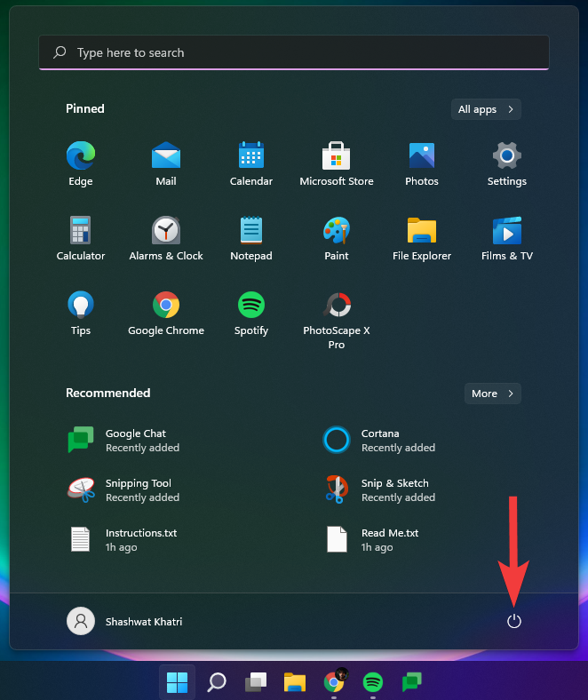Expand All apps list

coord(486,109)
